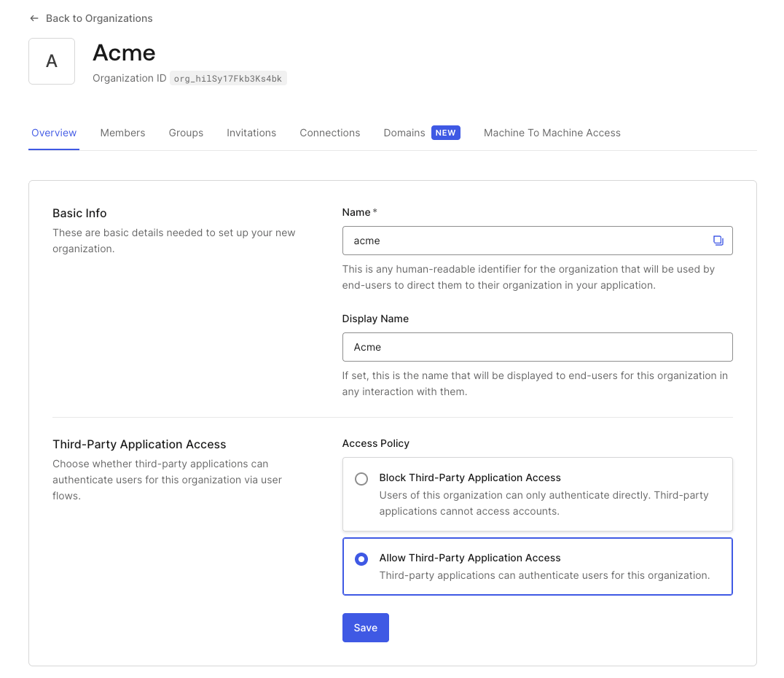The image size is (784, 678).
Task: Switch to the Connections tab
Action: 330,133
